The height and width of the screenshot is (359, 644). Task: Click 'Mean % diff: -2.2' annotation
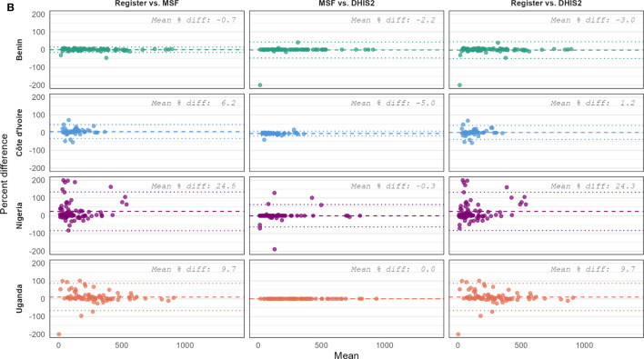(393, 20)
